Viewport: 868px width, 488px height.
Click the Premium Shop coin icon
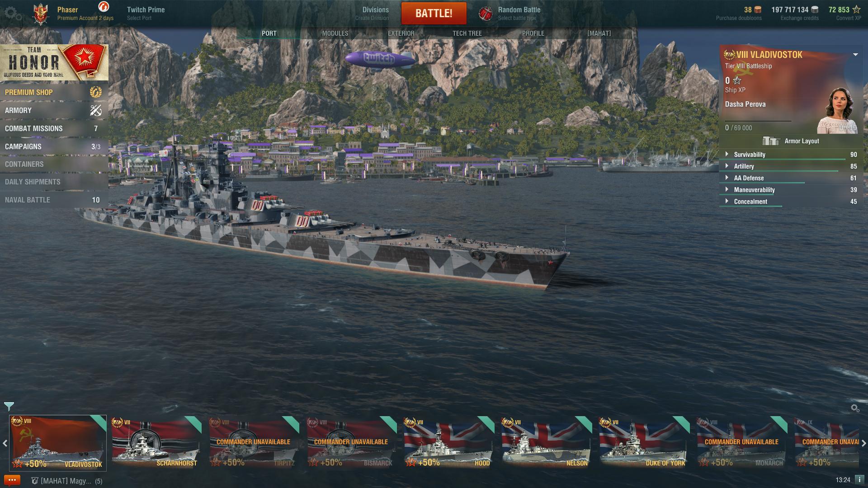(x=95, y=92)
